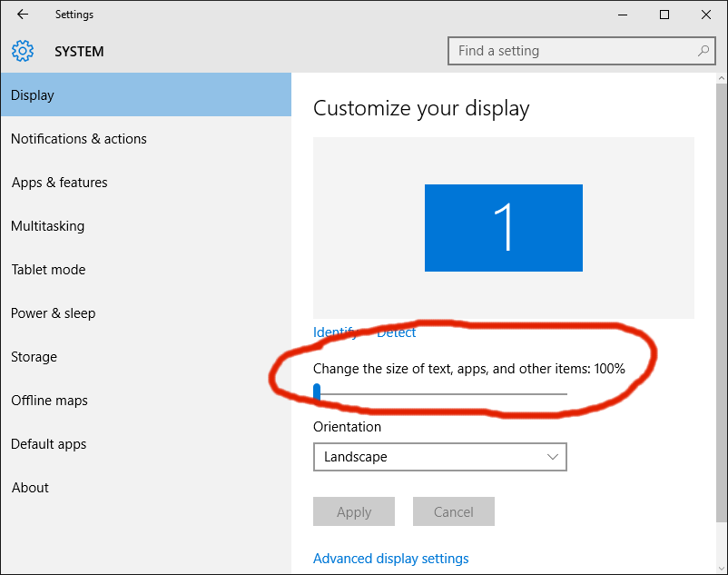Click the System gear icon

click(x=23, y=51)
